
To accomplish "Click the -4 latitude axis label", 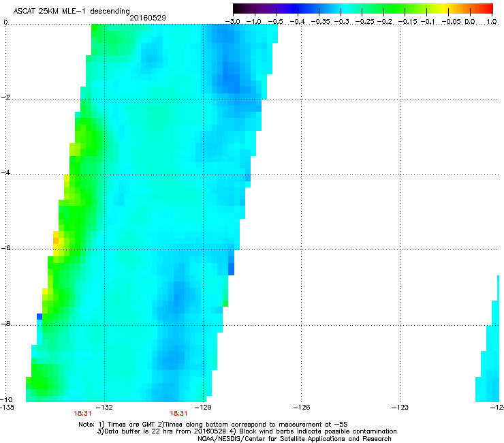I will point(5,172).
